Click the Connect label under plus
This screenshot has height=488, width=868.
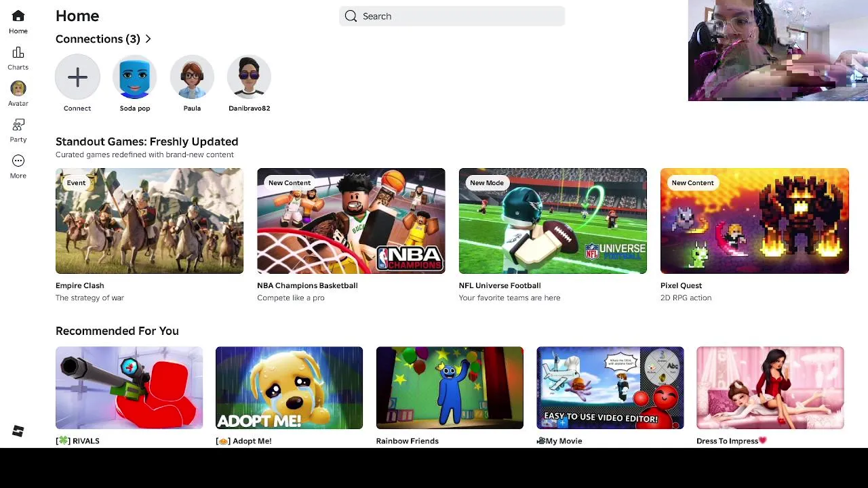click(77, 108)
